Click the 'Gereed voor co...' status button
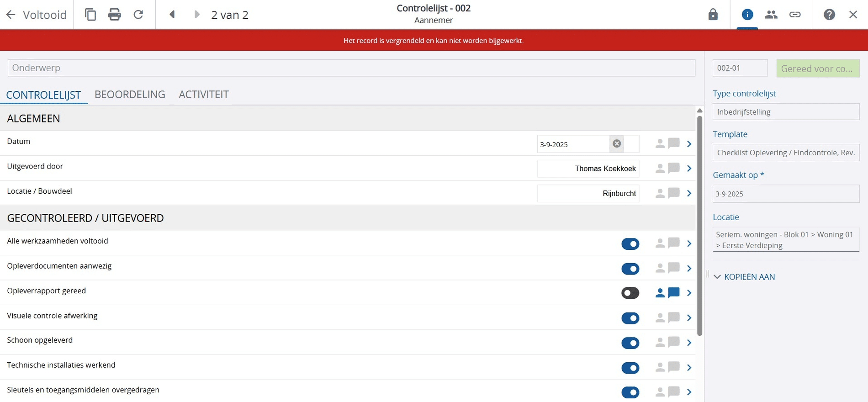 pyautogui.click(x=817, y=69)
